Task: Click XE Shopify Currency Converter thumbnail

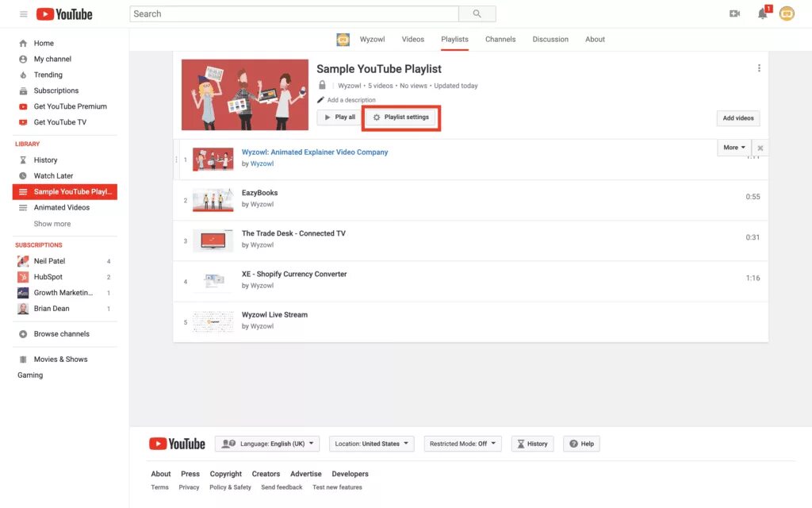Action: 213,282
